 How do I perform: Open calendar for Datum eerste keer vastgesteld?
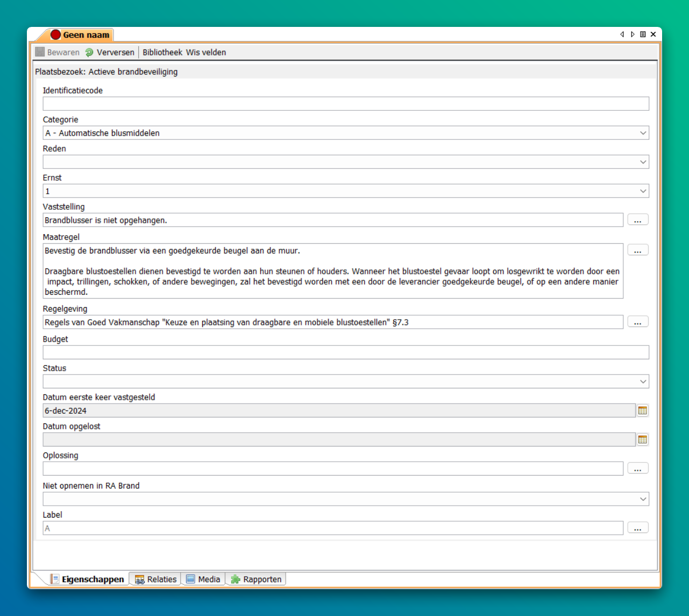tap(642, 410)
